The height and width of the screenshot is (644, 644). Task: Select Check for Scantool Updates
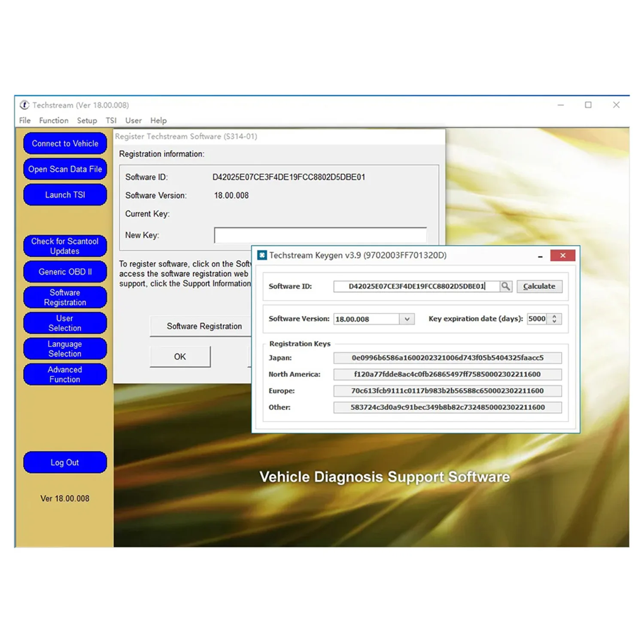[65, 246]
